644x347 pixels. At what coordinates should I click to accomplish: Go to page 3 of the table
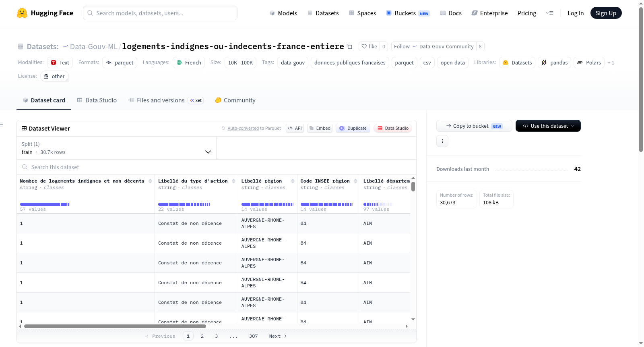216,336
